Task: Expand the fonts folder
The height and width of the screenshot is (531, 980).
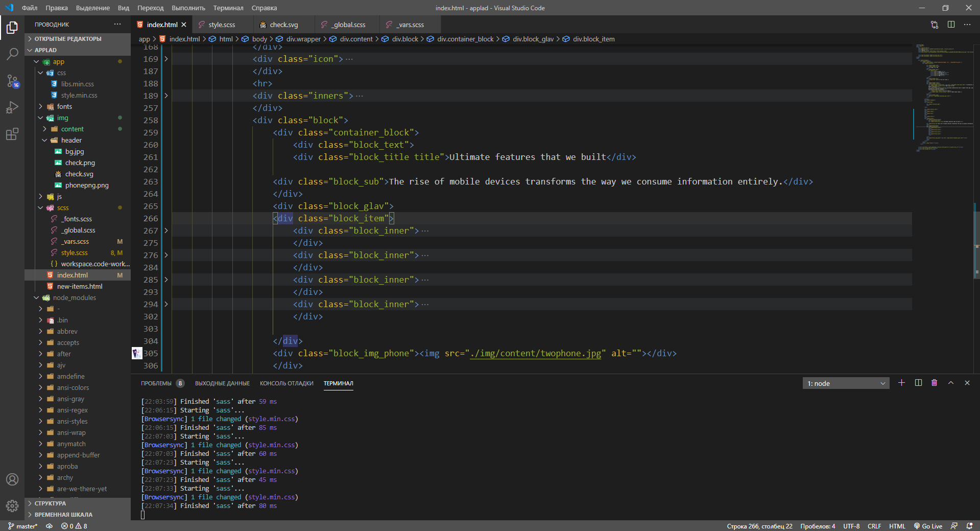Action: point(40,107)
